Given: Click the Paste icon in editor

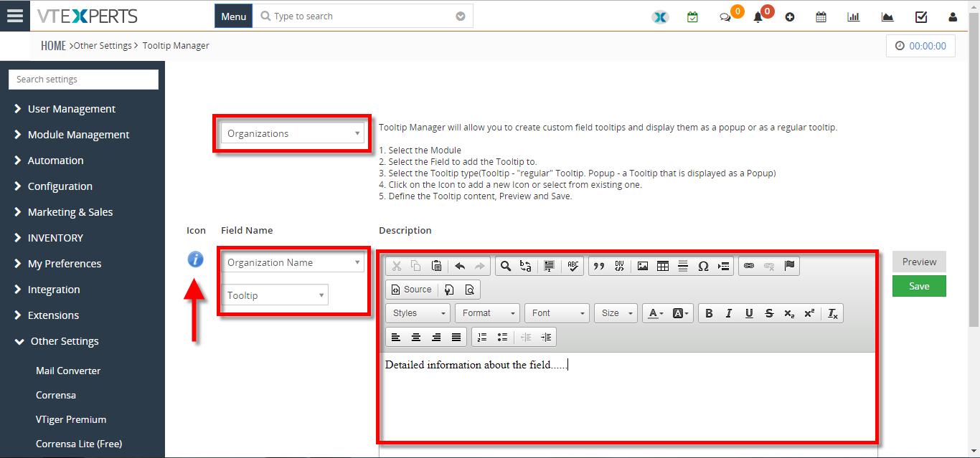Looking at the screenshot, I should 436,266.
